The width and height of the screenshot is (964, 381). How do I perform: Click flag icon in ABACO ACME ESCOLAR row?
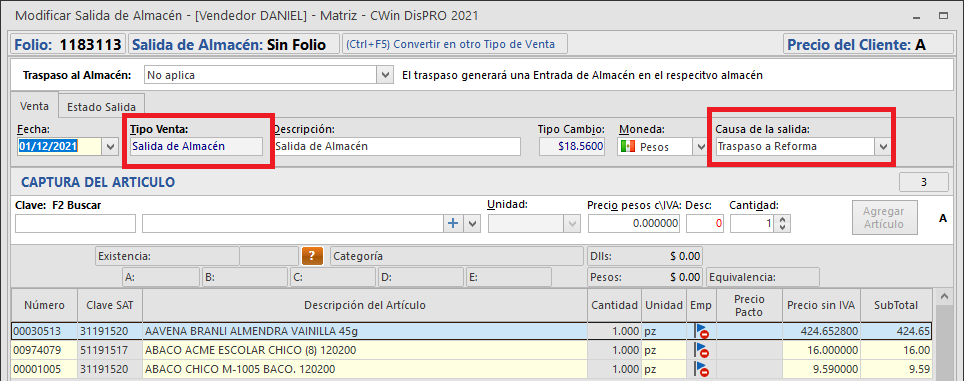point(701,350)
